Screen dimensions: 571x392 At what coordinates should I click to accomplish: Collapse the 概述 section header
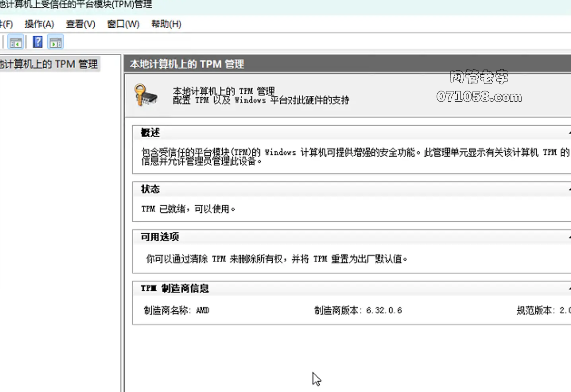coord(569,133)
